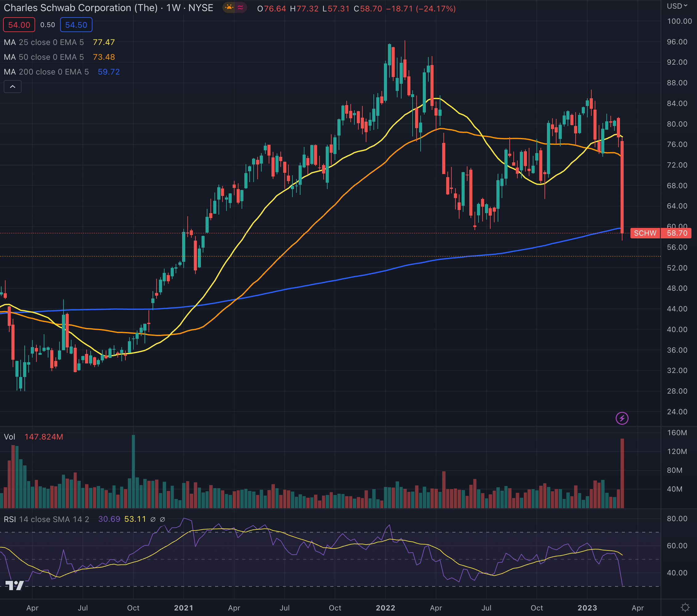
Task: Select the MA 25 indicator legend
Action: tap(44, 42)
